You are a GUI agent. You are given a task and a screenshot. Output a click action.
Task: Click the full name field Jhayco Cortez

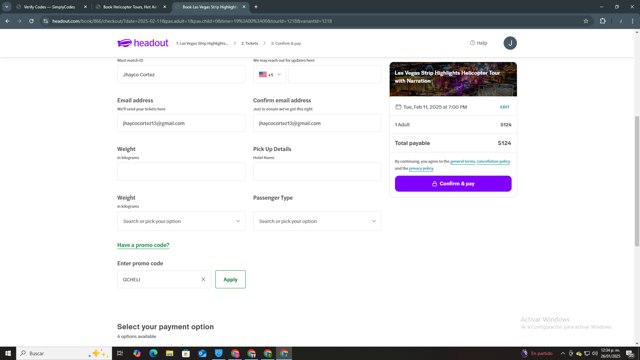(181, 75)
